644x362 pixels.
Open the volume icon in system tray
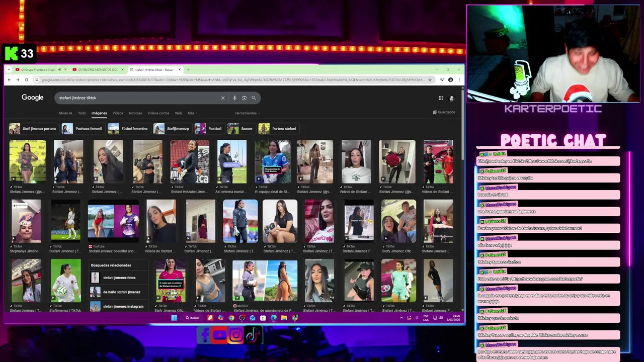coord(441,318)
